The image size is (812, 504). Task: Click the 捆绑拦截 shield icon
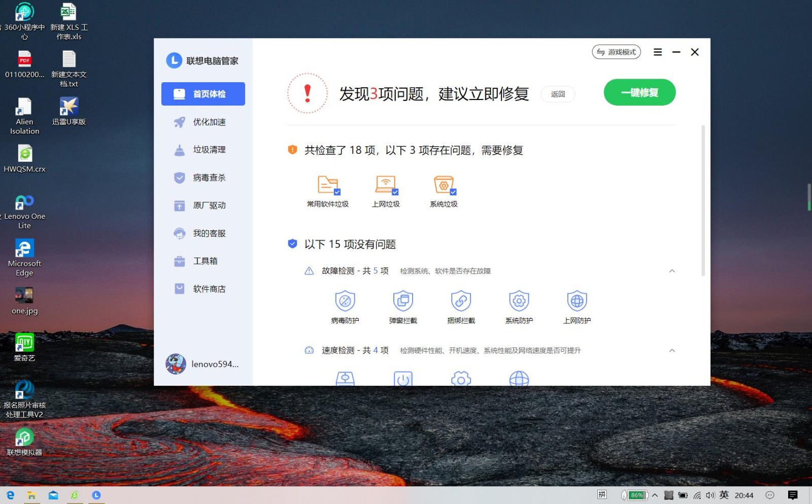coord(461,301)
